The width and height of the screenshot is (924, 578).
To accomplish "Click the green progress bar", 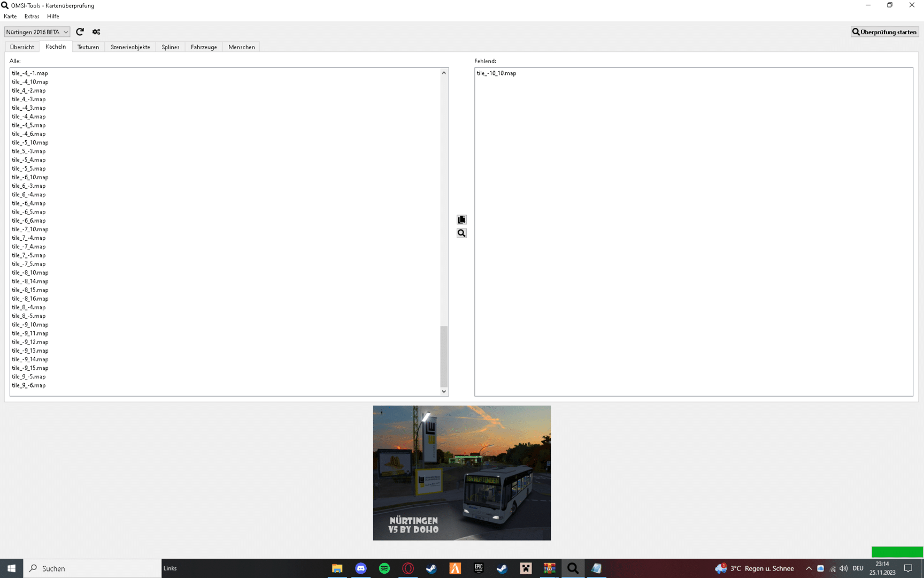I will [897, 552].
